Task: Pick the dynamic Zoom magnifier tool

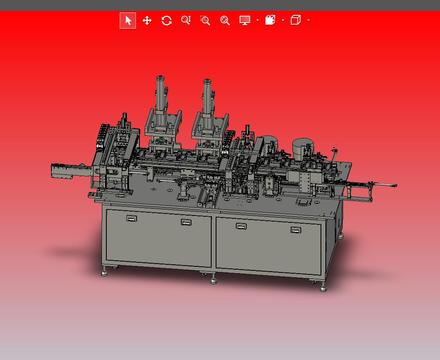Action: tap(186, 21)
